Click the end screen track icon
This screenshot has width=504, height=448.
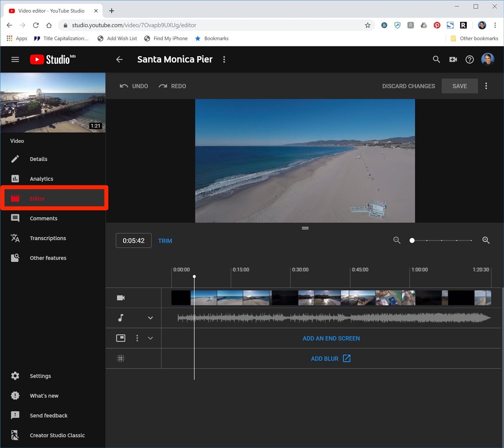click(x=121, y=338)
